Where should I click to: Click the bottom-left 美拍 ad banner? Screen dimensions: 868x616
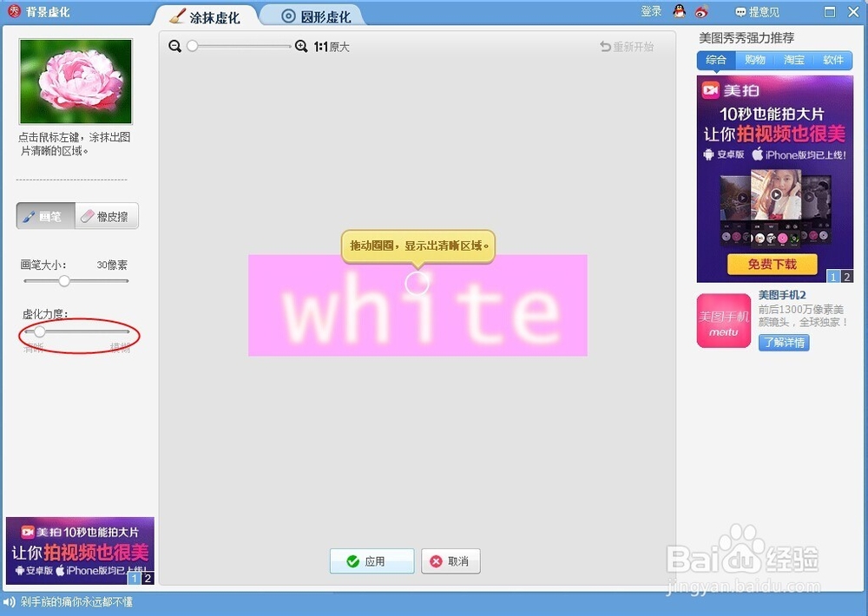pos(80,550)
